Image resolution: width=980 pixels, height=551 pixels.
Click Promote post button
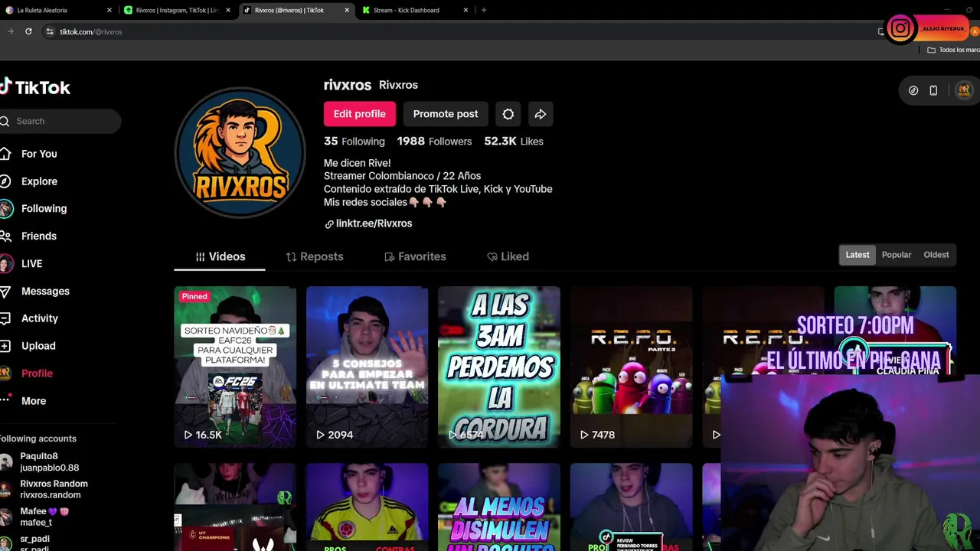coord(446,114)
